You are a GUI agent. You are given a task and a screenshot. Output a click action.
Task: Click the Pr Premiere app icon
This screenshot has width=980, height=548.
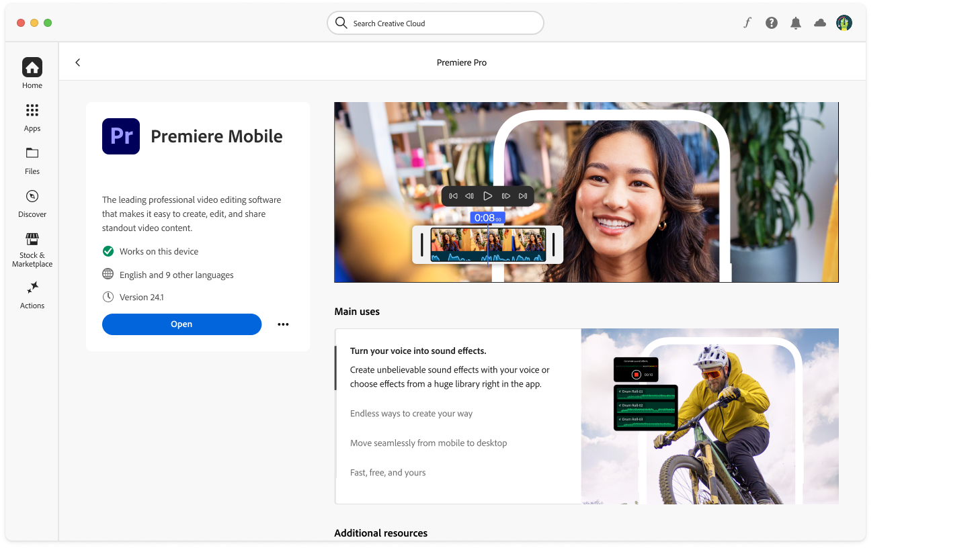[121, 136]
